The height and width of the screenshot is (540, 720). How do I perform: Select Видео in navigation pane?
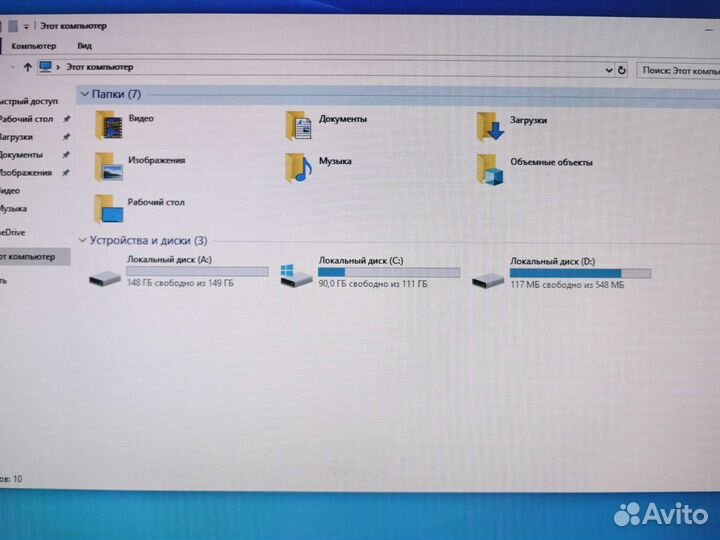tap(10, 191)
